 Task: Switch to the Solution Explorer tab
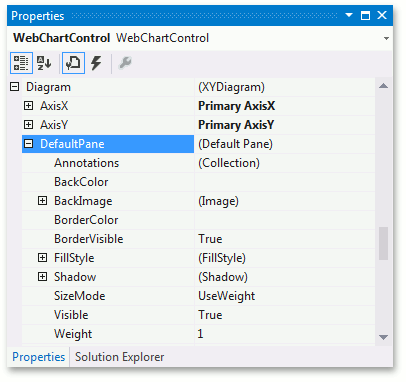pos(120,357)
